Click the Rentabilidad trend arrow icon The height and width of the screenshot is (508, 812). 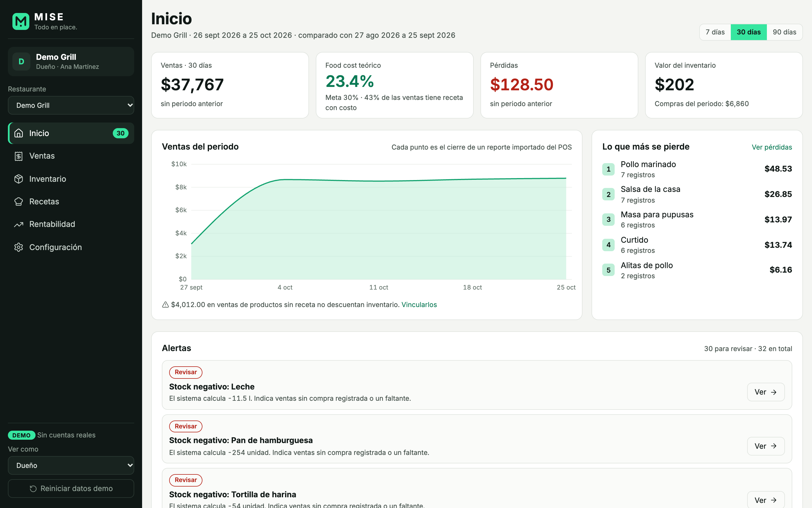19,224
